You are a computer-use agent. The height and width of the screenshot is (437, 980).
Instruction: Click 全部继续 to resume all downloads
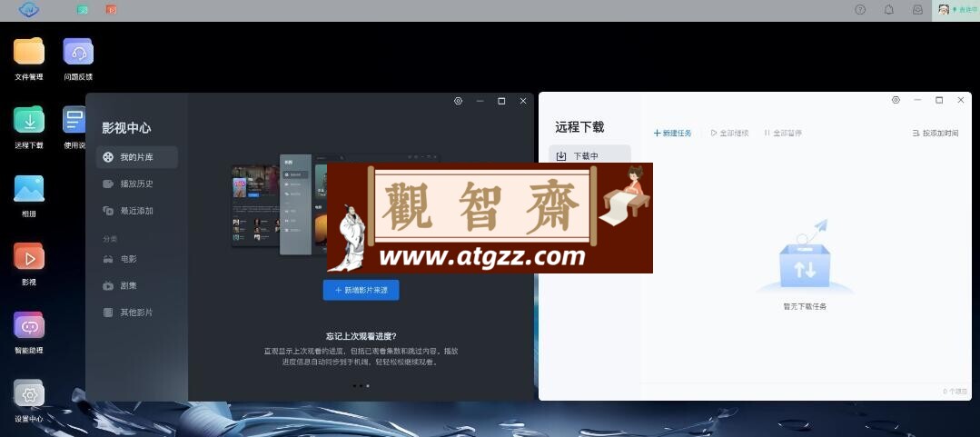[x=730, y=134]
